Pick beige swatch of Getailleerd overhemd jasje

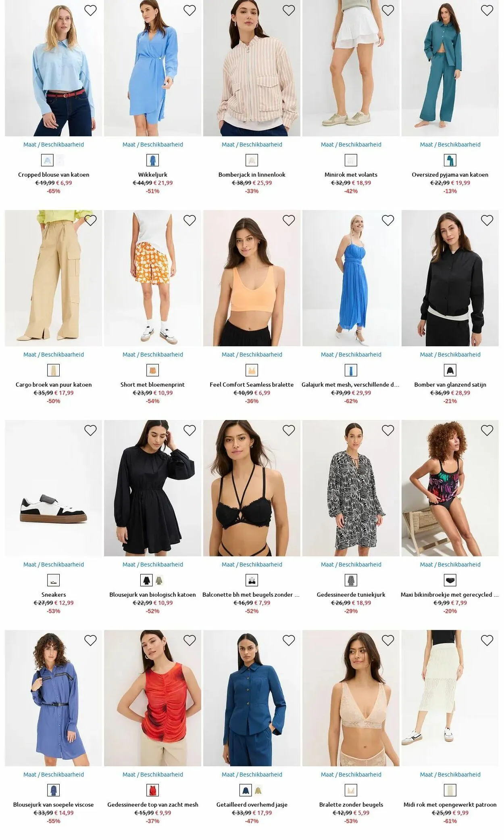pyautogui.click(x=258, y=790)
